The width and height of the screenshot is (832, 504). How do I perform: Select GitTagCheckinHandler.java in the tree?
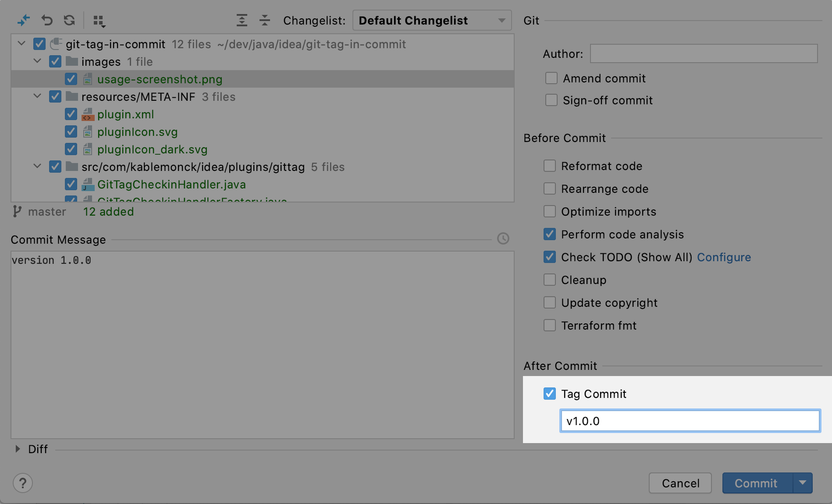(171, 185)
